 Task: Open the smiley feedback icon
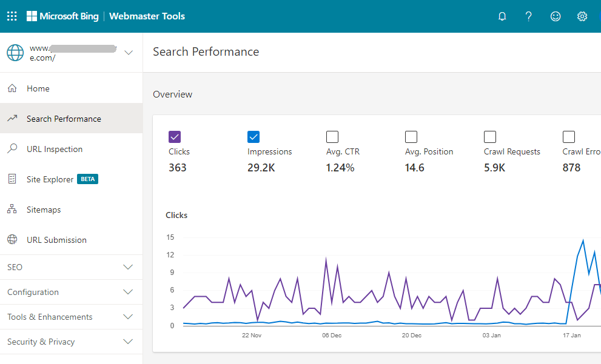click(x=556, y=16)
